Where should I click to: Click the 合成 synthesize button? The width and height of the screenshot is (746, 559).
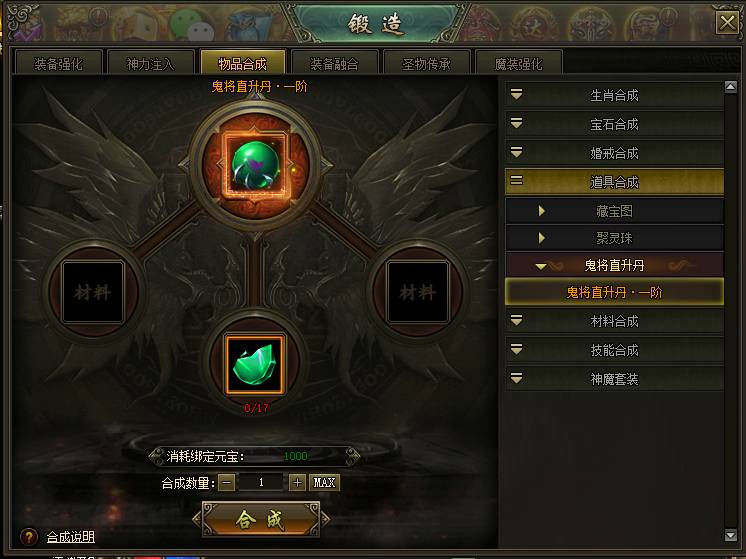coord(261,519)
